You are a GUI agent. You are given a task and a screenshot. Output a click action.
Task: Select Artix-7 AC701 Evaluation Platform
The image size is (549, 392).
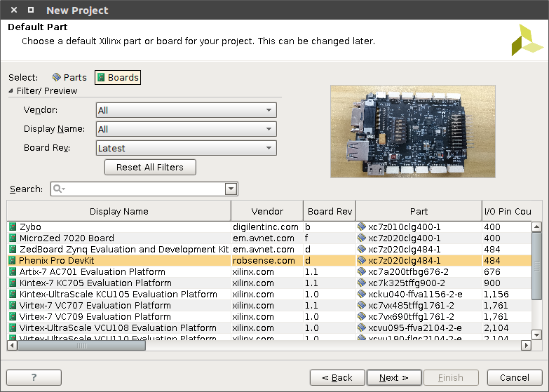pos(269,272)
